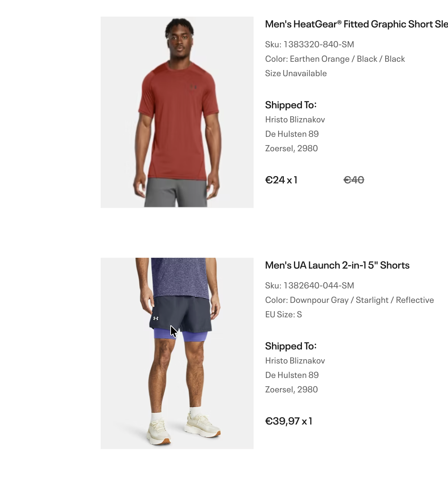Screen dimensions: 448x483
Task: Click Zoersel, 2980 under the t-shirt
Action: [291, 148]
